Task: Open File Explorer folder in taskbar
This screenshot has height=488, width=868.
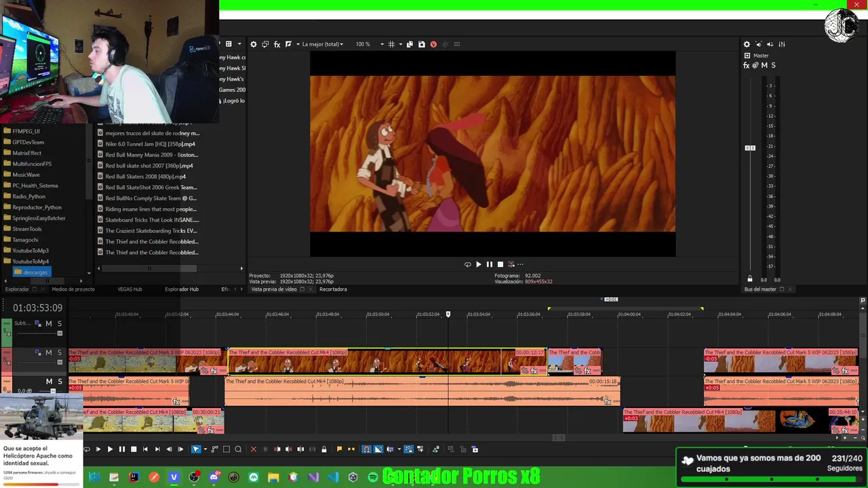Action: (x=273, y=478)
